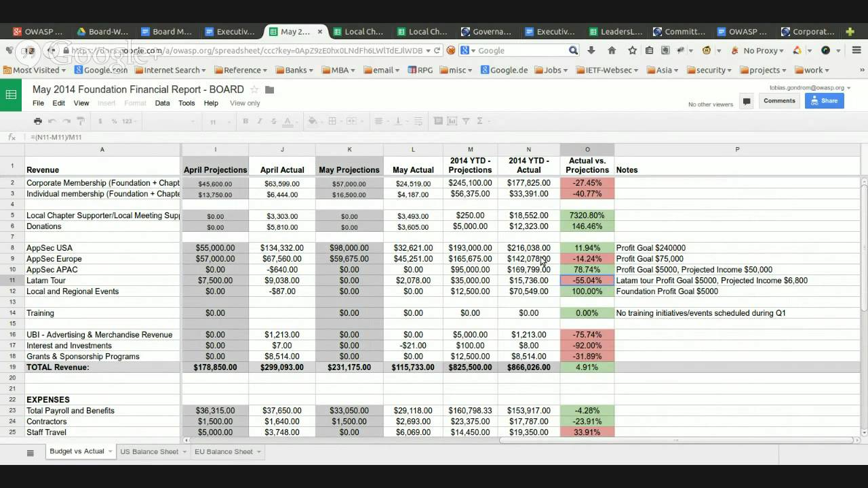This screenshot has height=488, width=868.
Task: Switch to Corporat... browser tab
Action: click(x=808, y=31)
